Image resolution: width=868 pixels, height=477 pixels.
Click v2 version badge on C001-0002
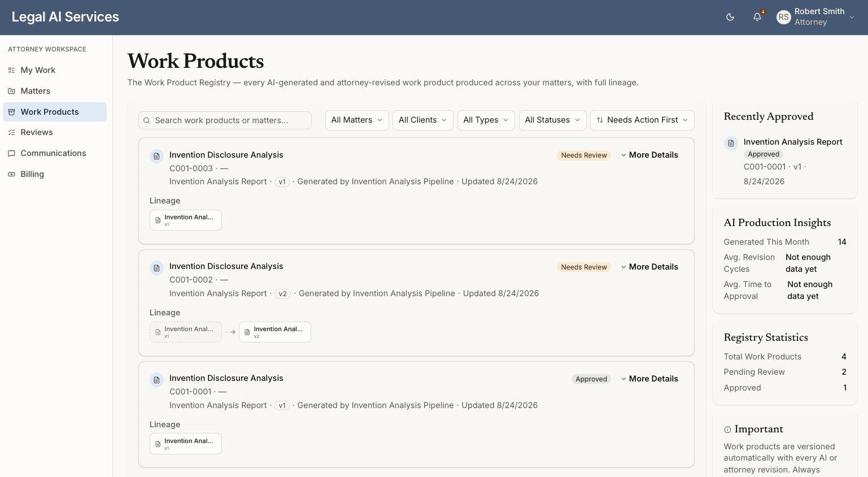283,293
